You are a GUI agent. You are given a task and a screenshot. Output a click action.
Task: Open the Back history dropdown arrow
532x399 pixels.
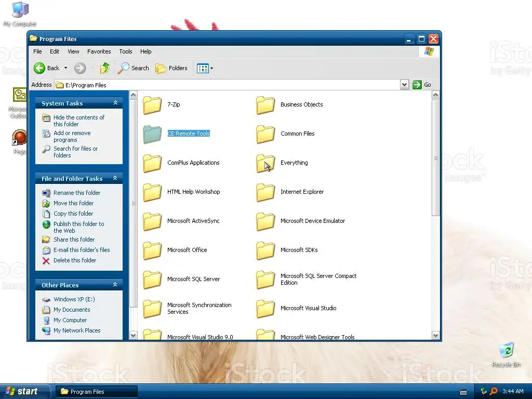click(x=65, y=68)
